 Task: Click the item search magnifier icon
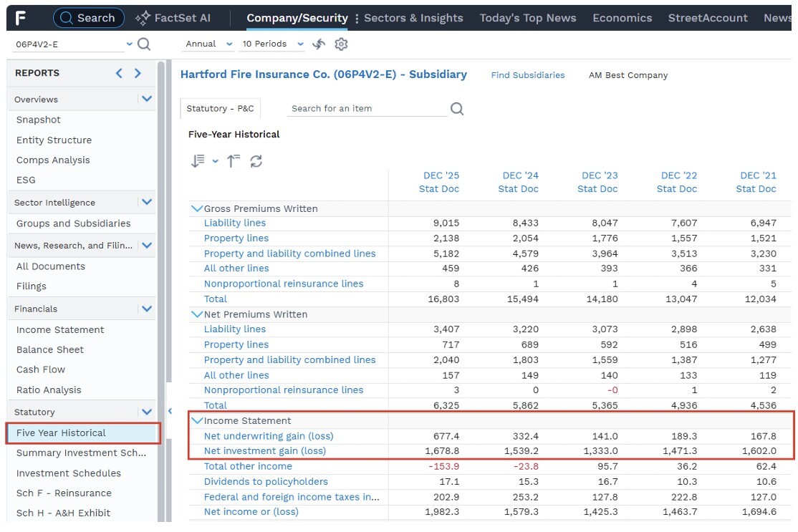(x=457, y=108)
